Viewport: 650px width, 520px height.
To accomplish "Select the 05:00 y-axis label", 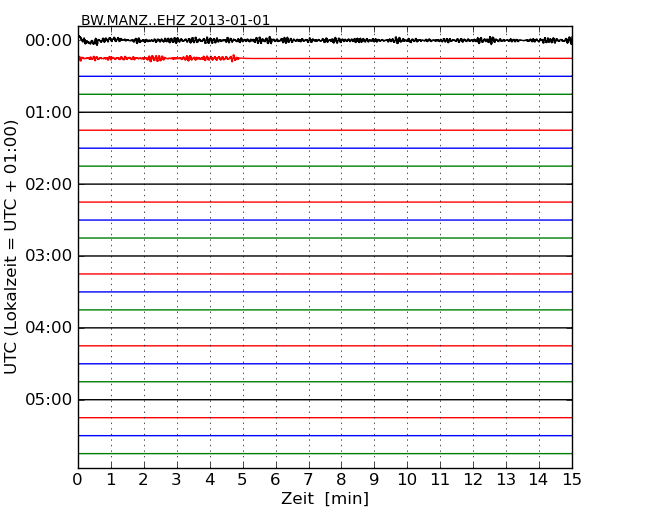I will point(49,399).
